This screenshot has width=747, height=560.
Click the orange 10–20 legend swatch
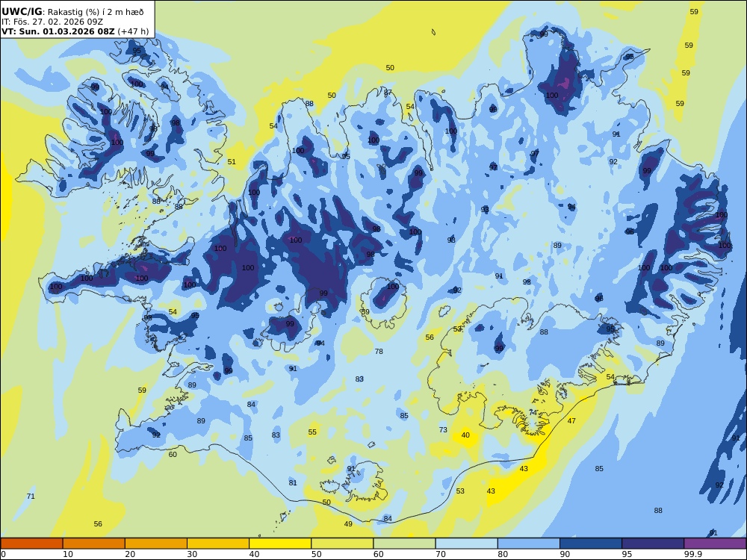click(x=94, y=544)
